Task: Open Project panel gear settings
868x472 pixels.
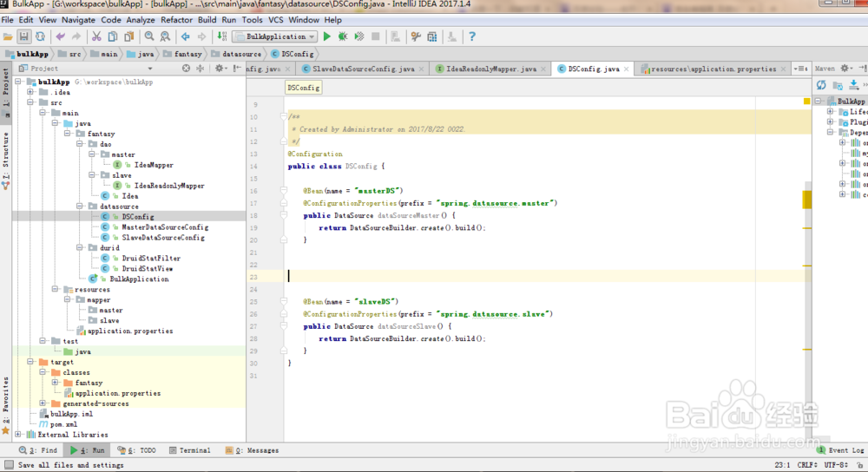Action: click(x=220, y=68)
